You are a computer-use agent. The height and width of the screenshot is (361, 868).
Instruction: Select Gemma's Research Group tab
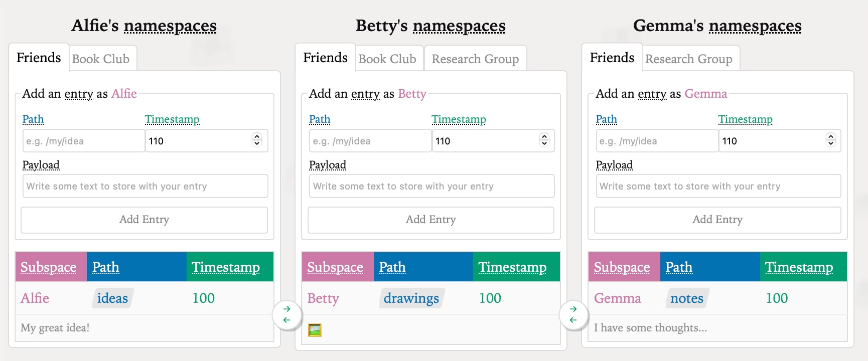pos(688,59)
